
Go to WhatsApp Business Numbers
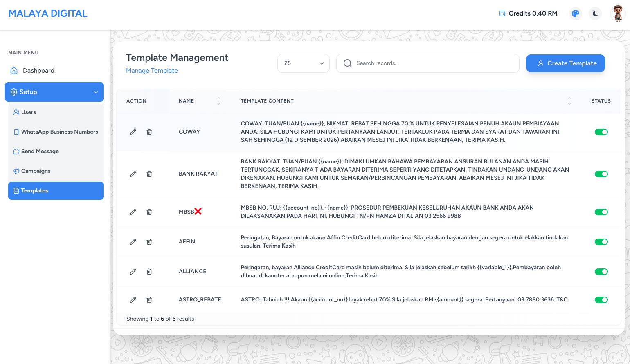click(56, 132)
